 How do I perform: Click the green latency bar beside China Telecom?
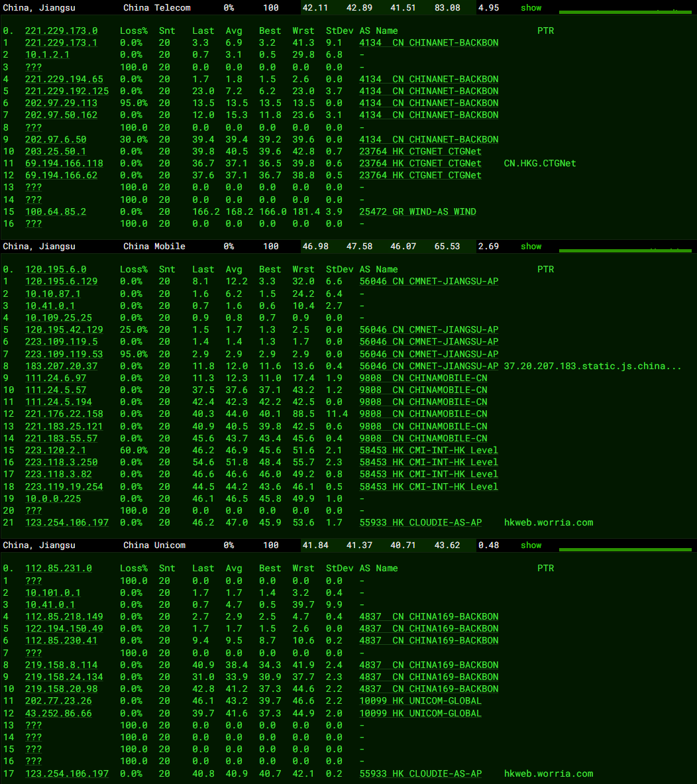pos(626,12)
